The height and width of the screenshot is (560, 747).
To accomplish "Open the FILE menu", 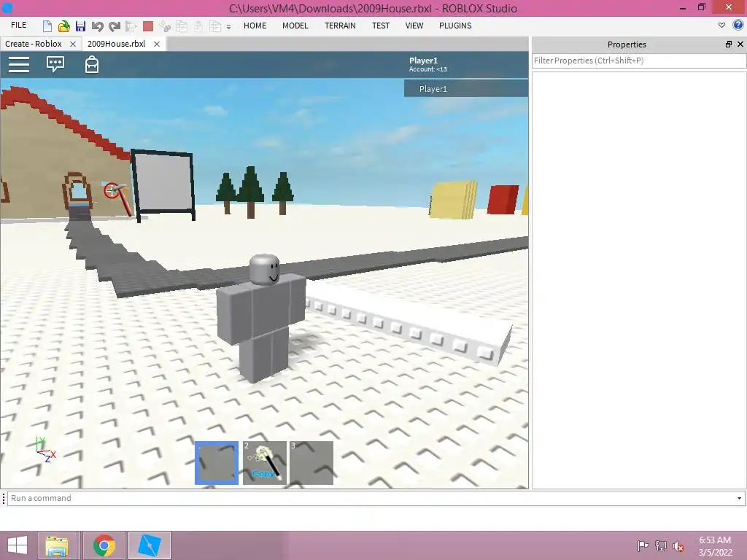I will [x=18, y=26].
